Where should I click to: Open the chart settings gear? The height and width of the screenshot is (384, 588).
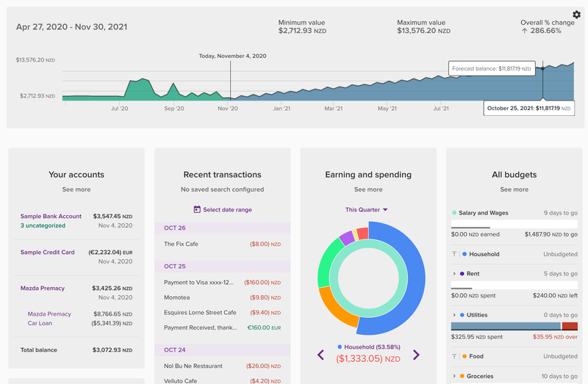coord(576,15)
